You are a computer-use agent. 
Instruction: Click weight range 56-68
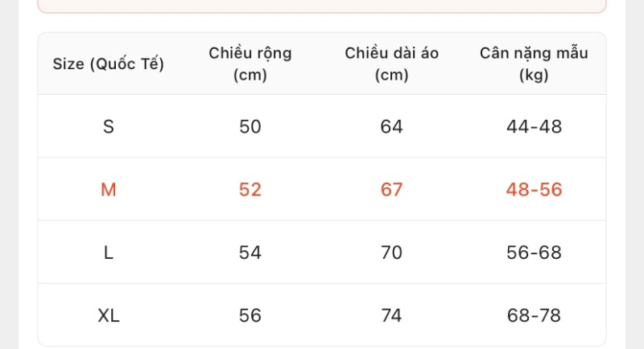tap(534, 253)
